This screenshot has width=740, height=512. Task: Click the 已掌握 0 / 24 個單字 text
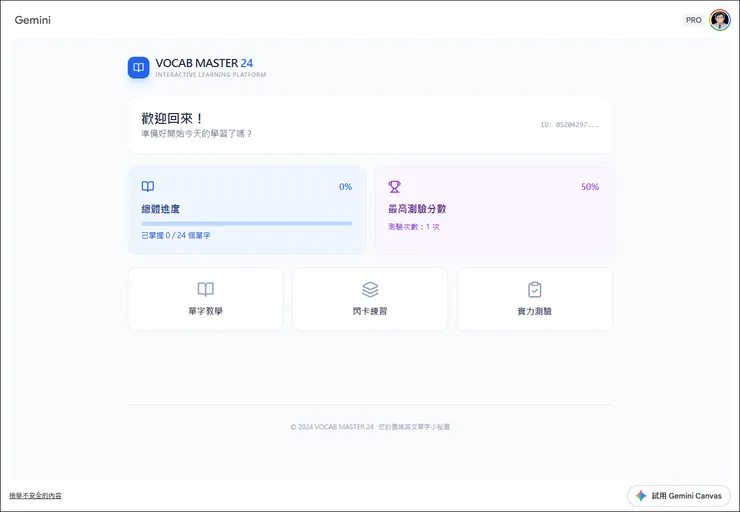click(x=176, y=235)
